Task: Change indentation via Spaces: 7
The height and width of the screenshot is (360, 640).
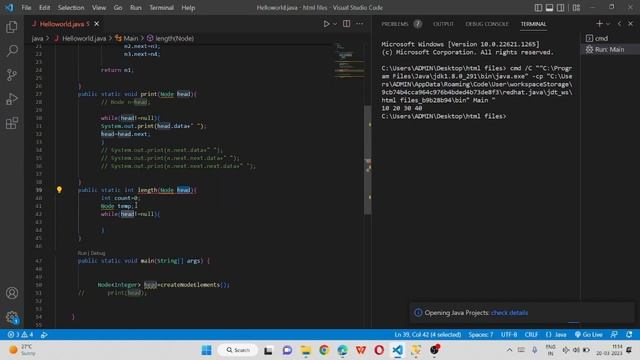Action: (x=480, y=335)
